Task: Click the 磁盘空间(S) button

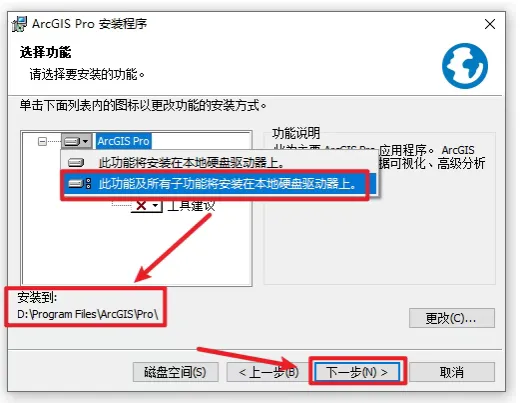Action: click(x=176, y=372)
